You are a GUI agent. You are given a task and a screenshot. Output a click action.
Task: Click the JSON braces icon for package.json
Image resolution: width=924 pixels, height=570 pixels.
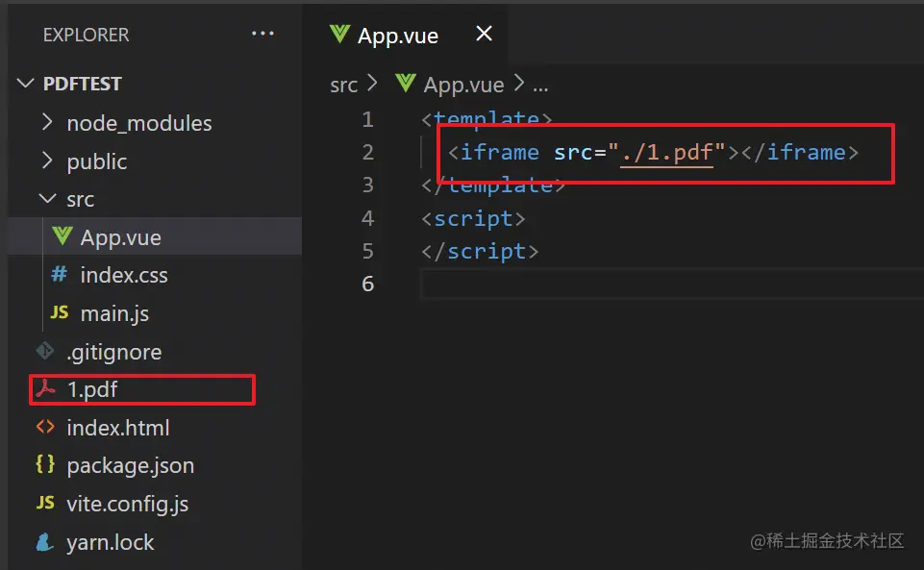pyautogui.click(x=45, y=465)
